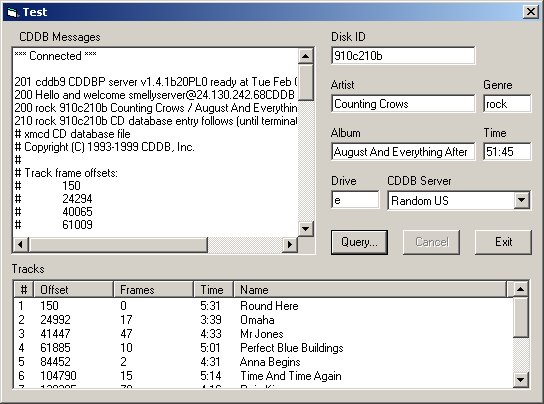Sort tracks by the Offset column header
Viewport: 544px width, 404px height.
click(x=74, y=289)
